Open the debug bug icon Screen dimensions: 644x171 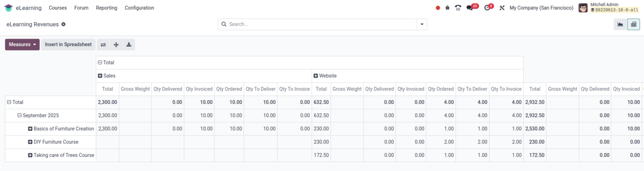click(447, 8)
